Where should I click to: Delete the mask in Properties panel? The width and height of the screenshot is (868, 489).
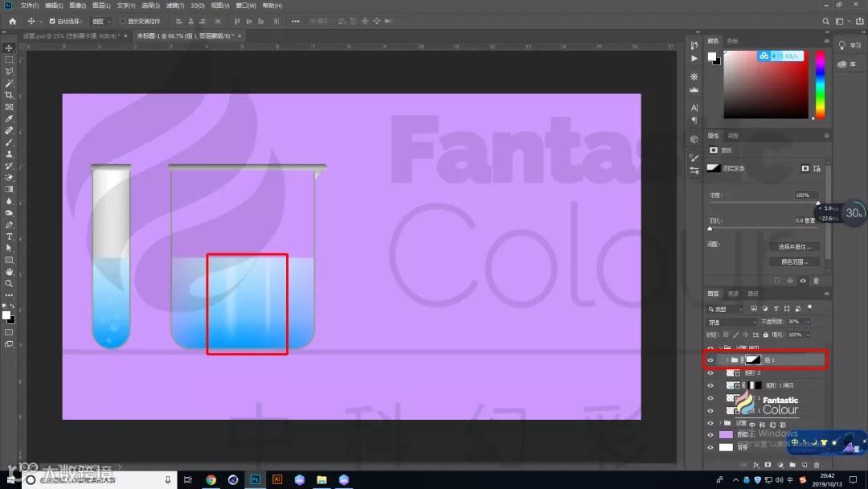click(816, 281)
